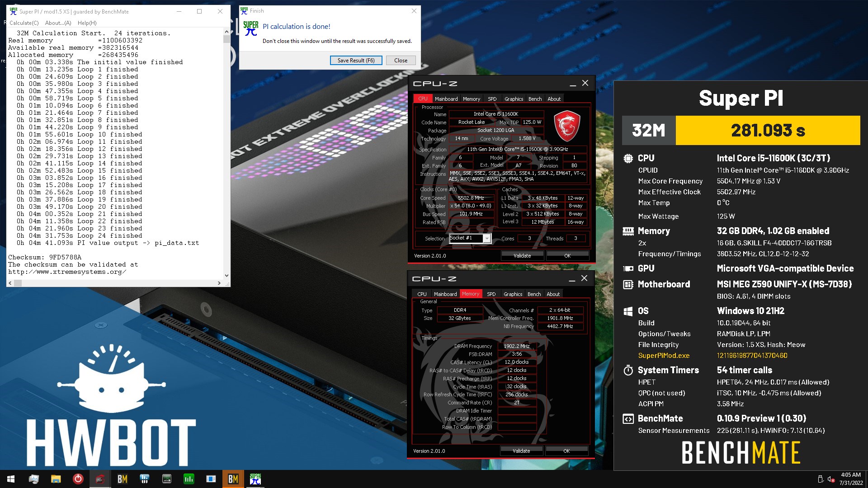This screenshot has width=868, height=488.
Task: Click the MSI dragon logo in CPU-Z
Action: pyautogui.click(x=567, y=126)
